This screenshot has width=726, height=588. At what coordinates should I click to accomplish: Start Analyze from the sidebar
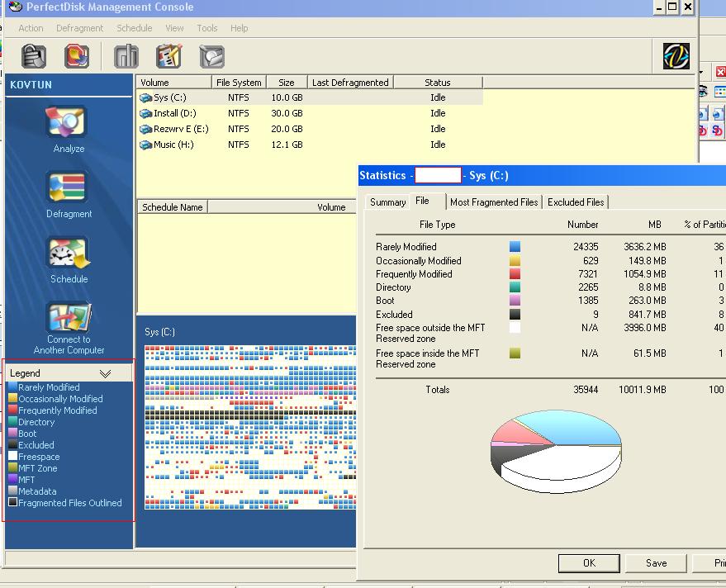[69, 129]
